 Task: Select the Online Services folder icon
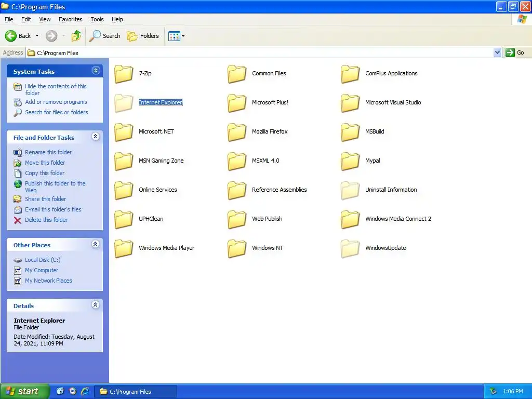(124, 190)
